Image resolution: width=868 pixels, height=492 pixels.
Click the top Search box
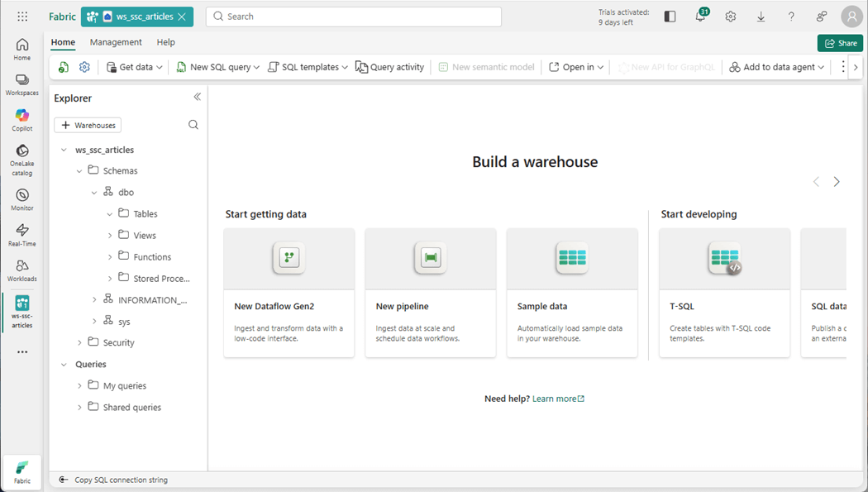tap(354, 17)
